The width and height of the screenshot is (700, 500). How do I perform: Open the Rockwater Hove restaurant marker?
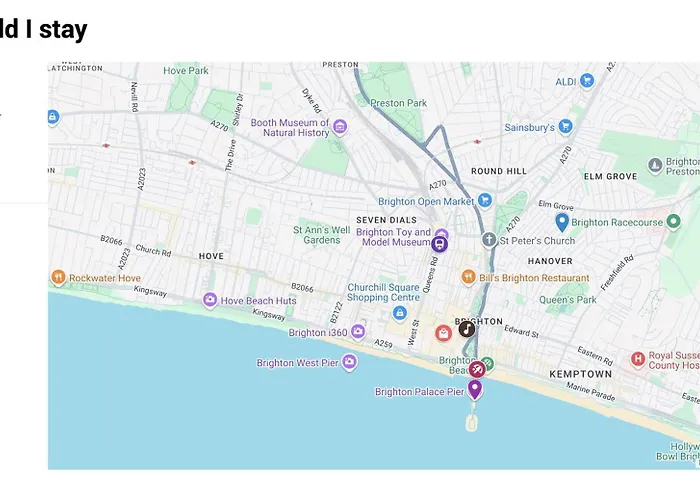[58, 278]
